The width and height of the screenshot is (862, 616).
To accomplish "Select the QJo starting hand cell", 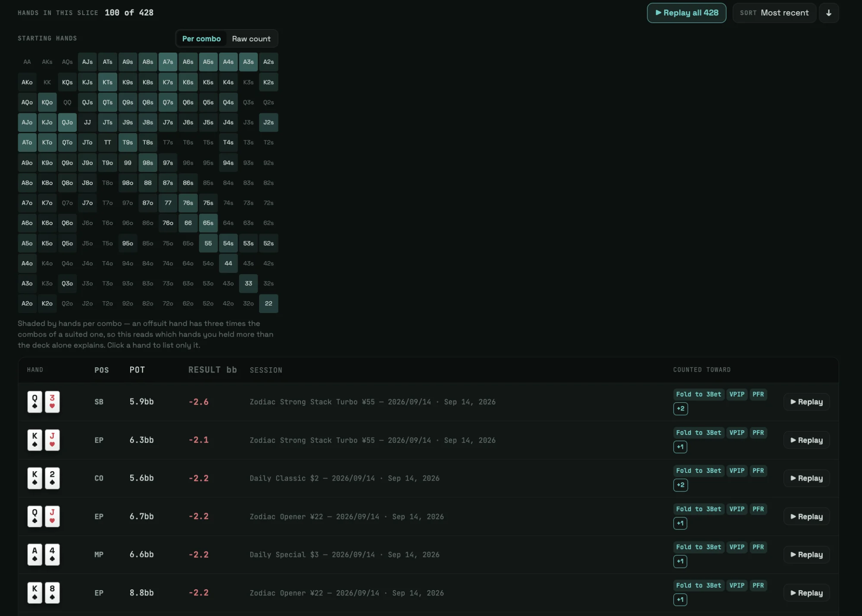I will pos(67,122).
